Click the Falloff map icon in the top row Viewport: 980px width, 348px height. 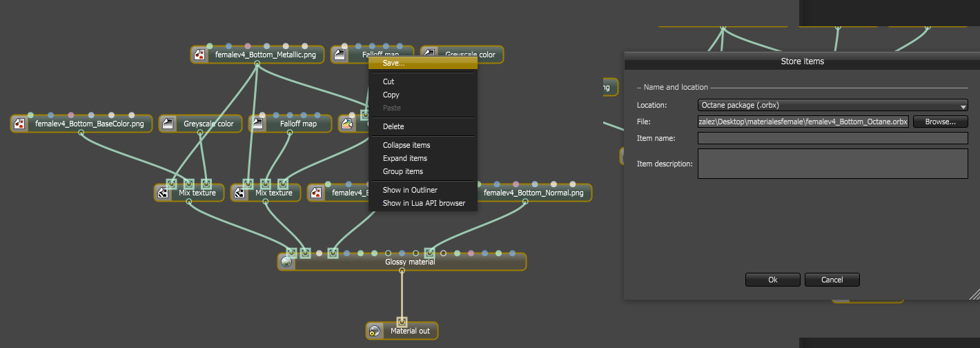339,55
